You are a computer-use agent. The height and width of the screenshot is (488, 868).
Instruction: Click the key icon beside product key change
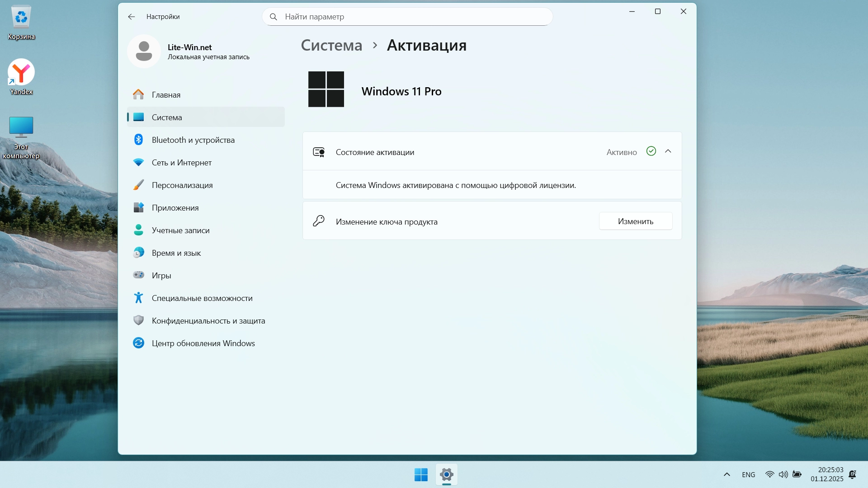point(319,221)
